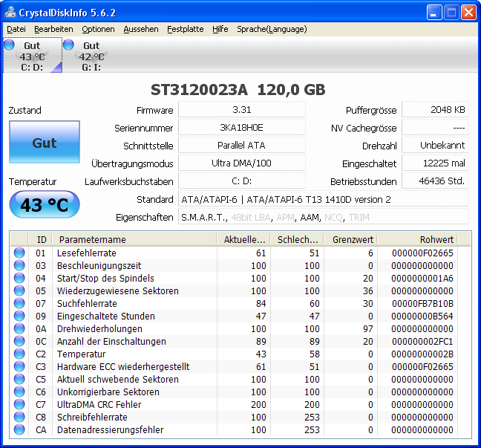Viewport: 481px width, 448px height.
Task: Click the Rohwert column header
Action: tap(417, 239)
